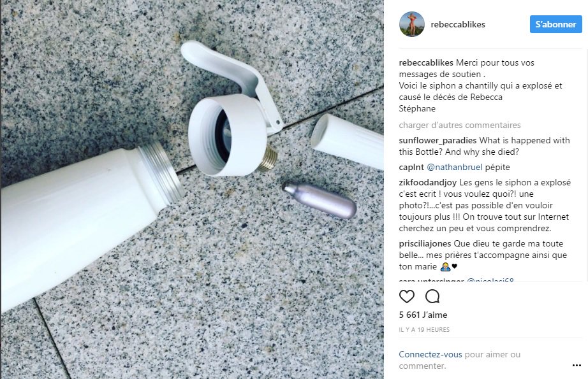Open the @nathanbruel mention
The width and height of the screenshot is (588, 379).
[x=455, y=167]
